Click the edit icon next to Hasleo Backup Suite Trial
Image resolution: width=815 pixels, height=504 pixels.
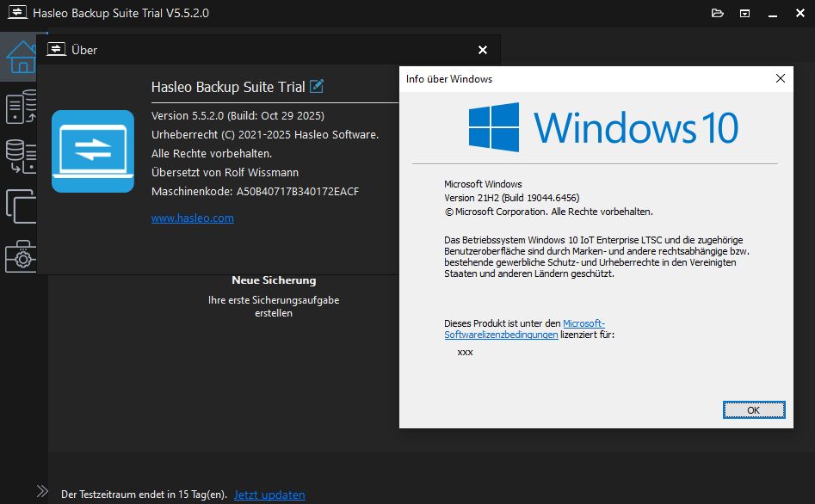click(317, 86)
